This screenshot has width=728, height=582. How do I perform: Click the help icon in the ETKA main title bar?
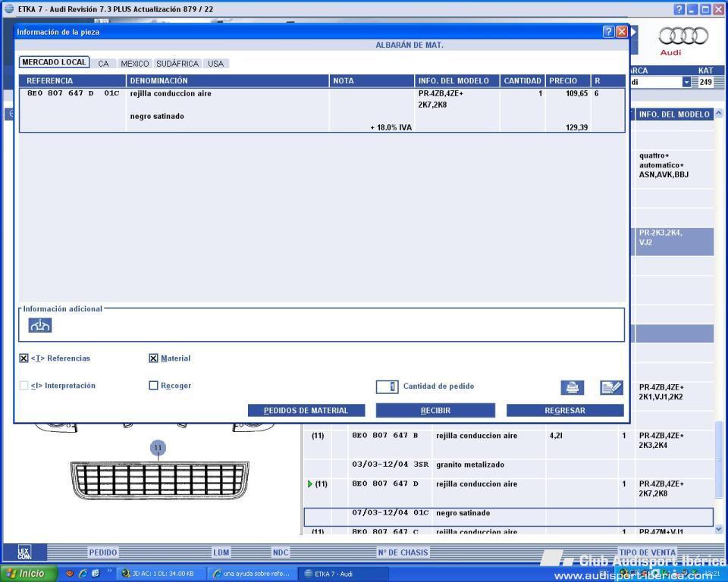(x=679, y=9)
